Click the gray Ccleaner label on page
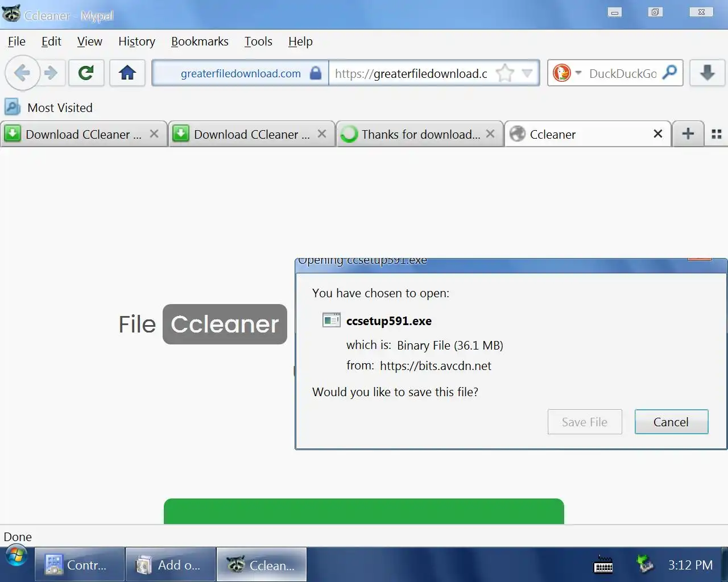This screenshot has height=582, width=728. pyautogui.click(x=225, y=324)
